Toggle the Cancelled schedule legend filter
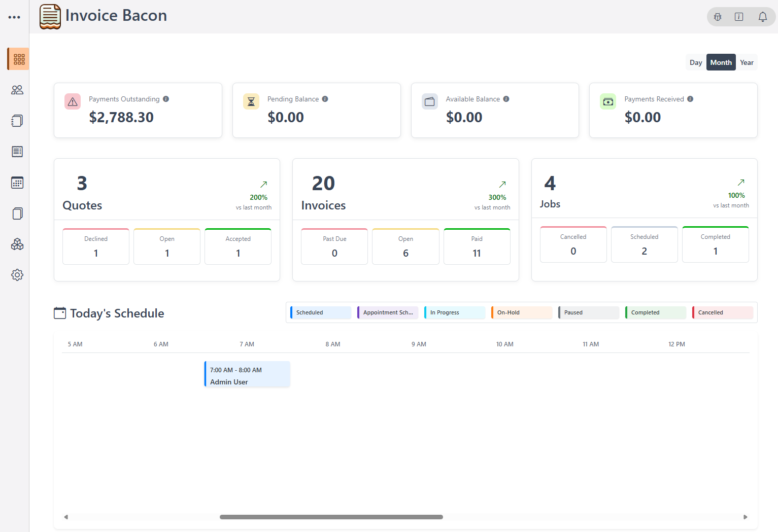The image size is (778, 532). (723, 312)
